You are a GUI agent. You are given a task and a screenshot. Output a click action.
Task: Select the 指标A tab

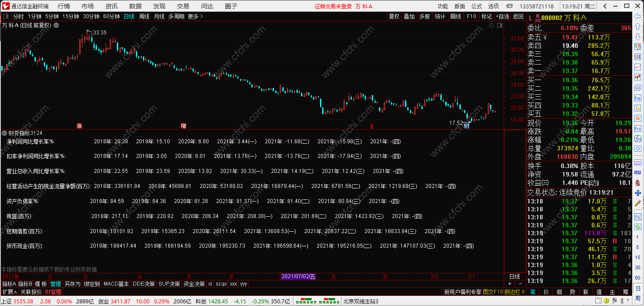click(9, 284)
